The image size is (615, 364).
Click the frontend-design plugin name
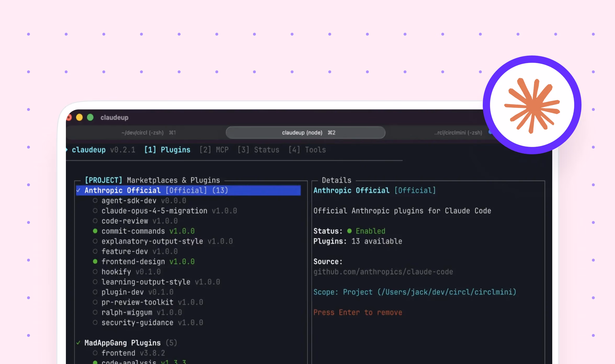click(133, 261)
